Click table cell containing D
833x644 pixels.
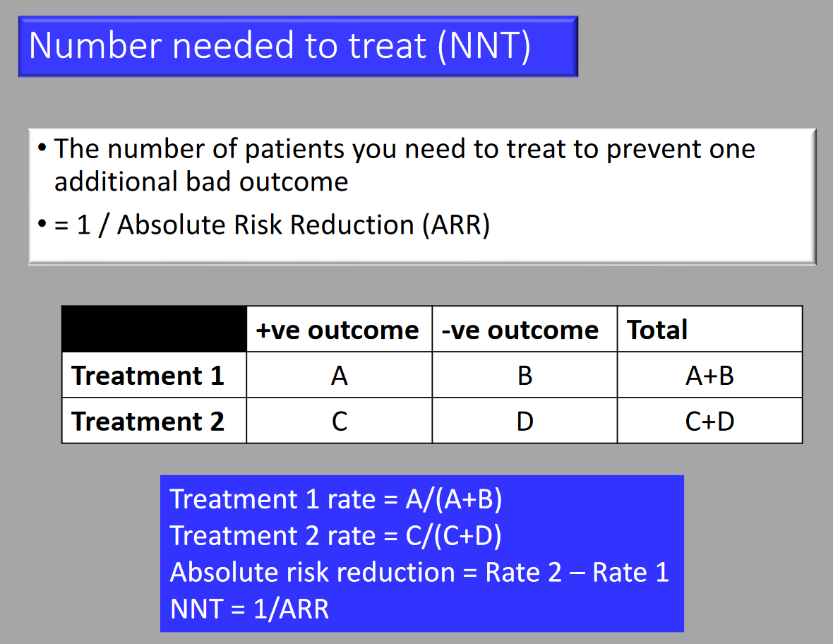(x=525, y=420)
